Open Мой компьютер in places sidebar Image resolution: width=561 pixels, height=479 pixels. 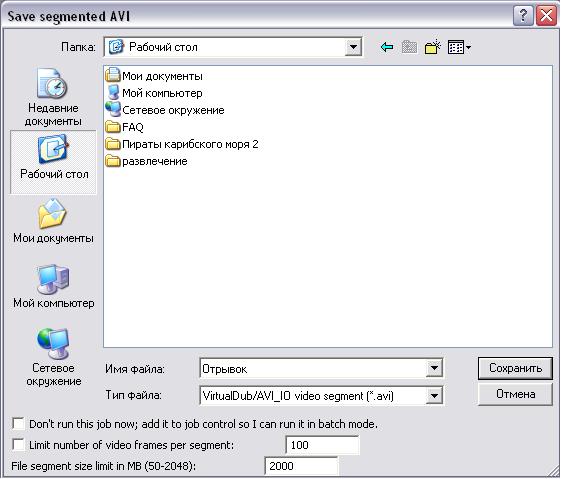click(x=53, y=287)
